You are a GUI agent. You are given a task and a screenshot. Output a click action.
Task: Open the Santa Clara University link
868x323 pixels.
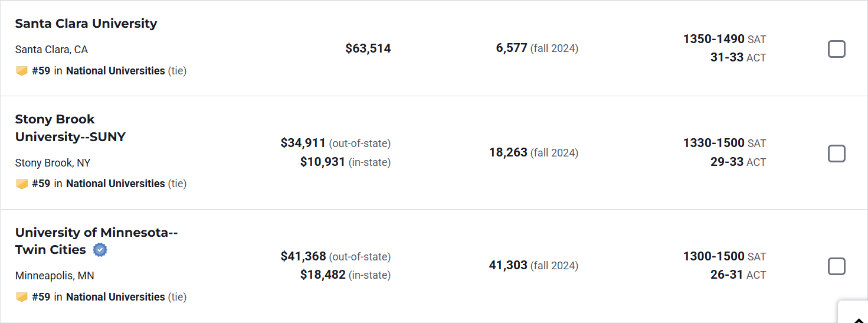point(86,24)
